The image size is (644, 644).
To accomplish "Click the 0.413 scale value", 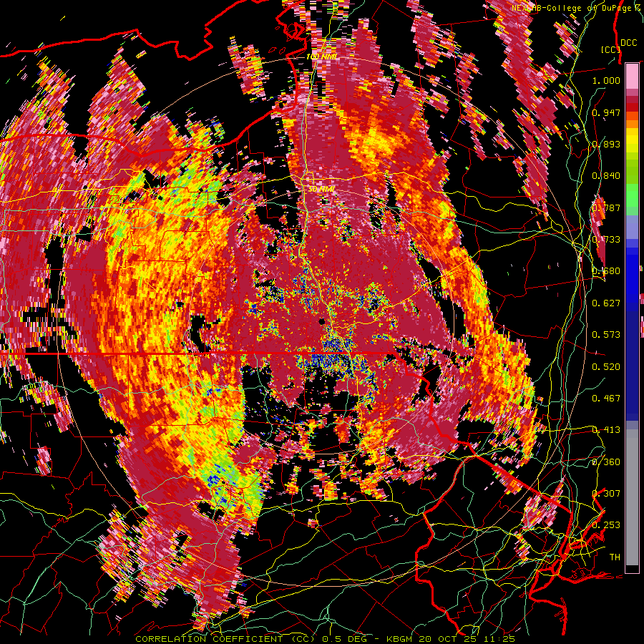I will 606,430.
